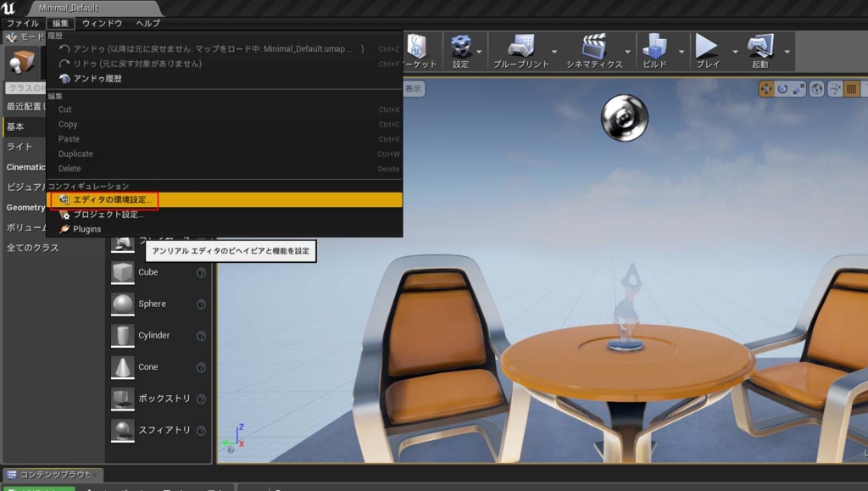The width and height of the screenshot is (868, 491).
Task: Select the ライト category
Action: pos(25,147)
